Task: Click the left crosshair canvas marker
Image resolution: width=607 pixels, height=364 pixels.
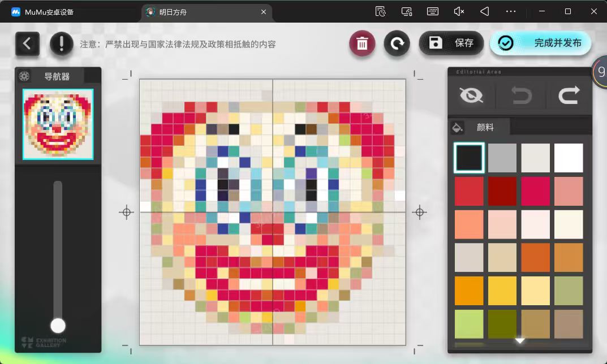Action: [x=126, y=213]
